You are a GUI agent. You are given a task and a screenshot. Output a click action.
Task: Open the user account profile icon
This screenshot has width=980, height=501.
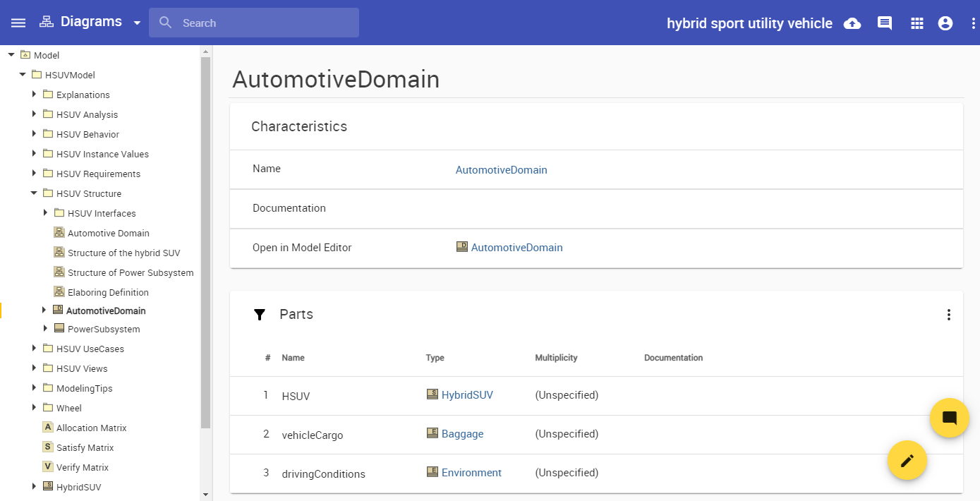coord(945,23)
